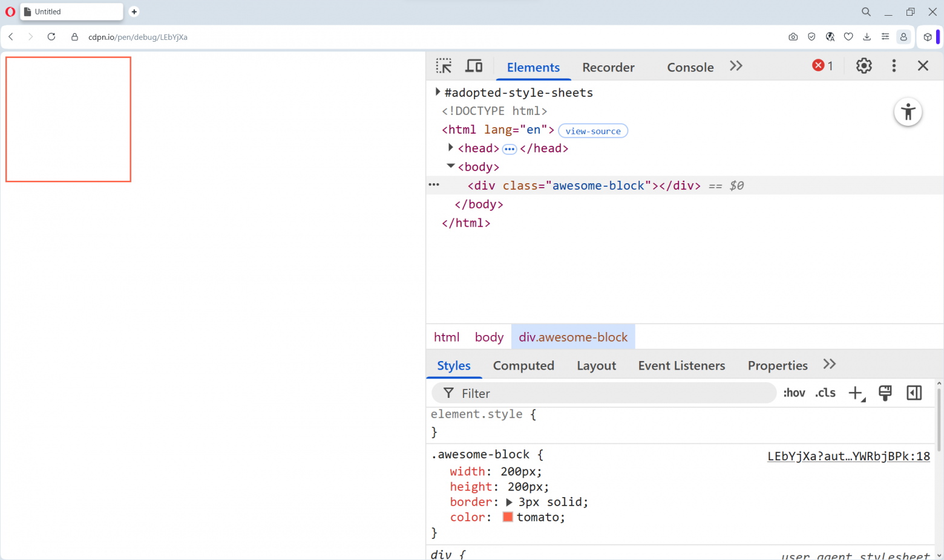This screenshot has height=560, width=944.
Task: Switch to the Console tab
Action: 690,67
